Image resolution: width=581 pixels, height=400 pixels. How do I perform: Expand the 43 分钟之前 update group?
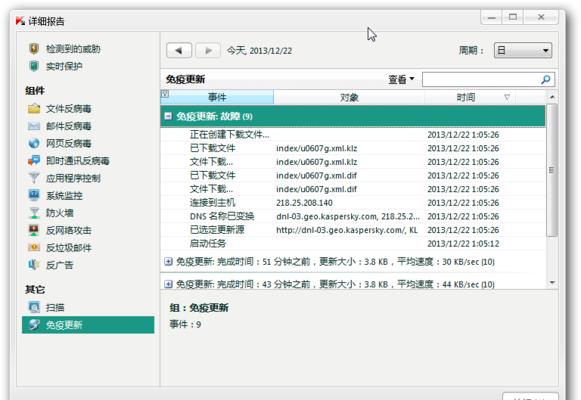168,284
